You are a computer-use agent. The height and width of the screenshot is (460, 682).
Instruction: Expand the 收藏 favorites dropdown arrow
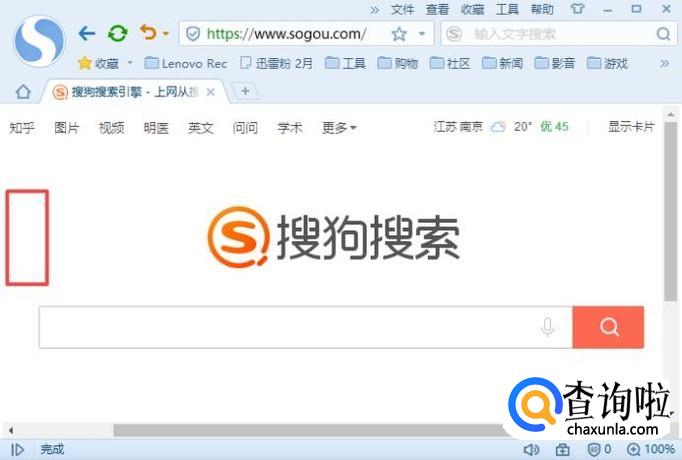(x=130, y=63)
